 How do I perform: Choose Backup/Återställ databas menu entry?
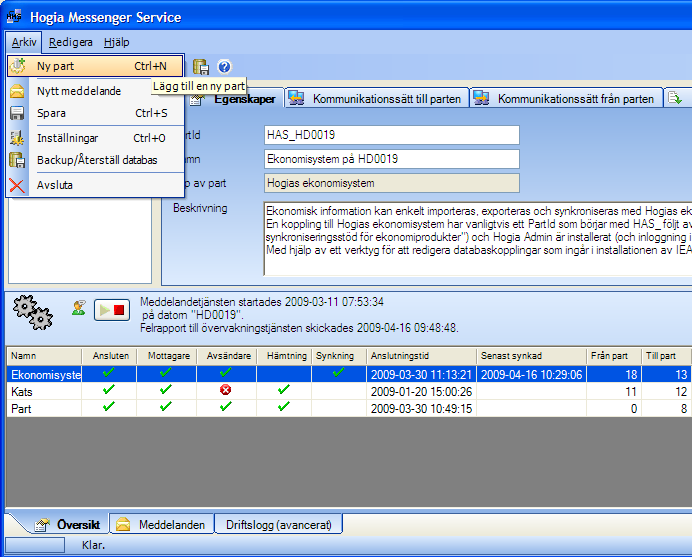pos(95,160)
